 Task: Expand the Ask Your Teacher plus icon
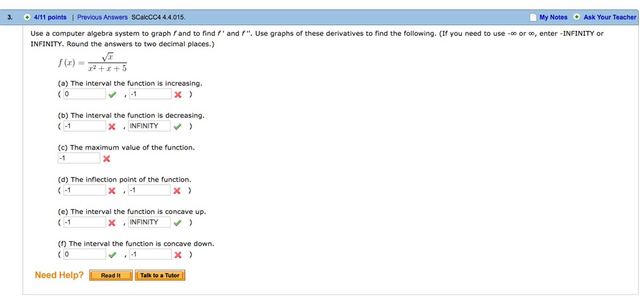tap(576, 17)
